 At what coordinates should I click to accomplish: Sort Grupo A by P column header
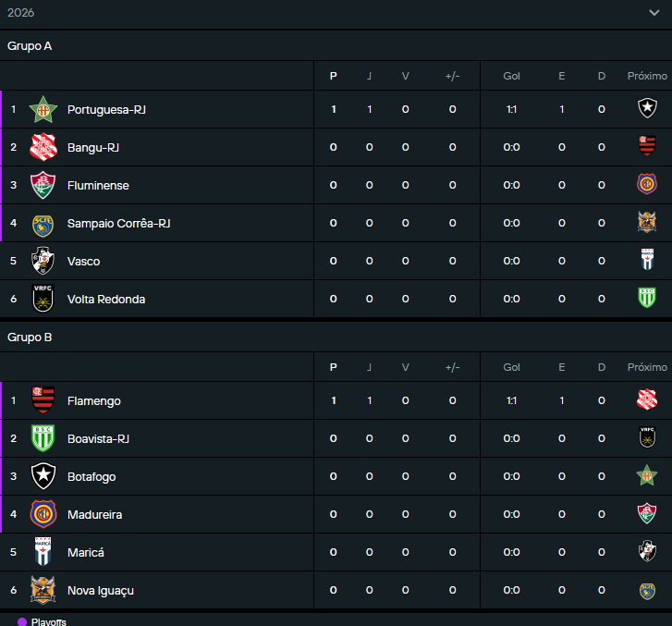[333, 76]
